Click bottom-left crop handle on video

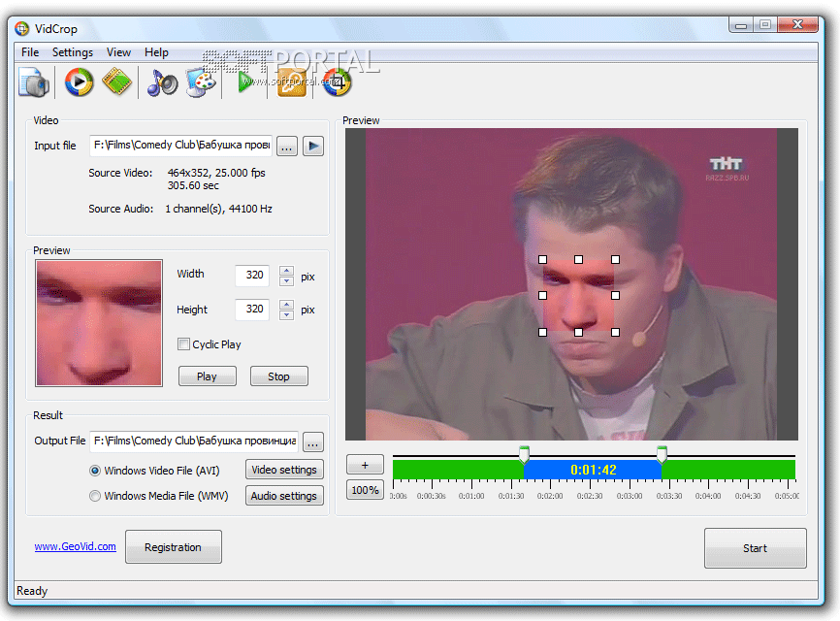[x=542, y=332]
